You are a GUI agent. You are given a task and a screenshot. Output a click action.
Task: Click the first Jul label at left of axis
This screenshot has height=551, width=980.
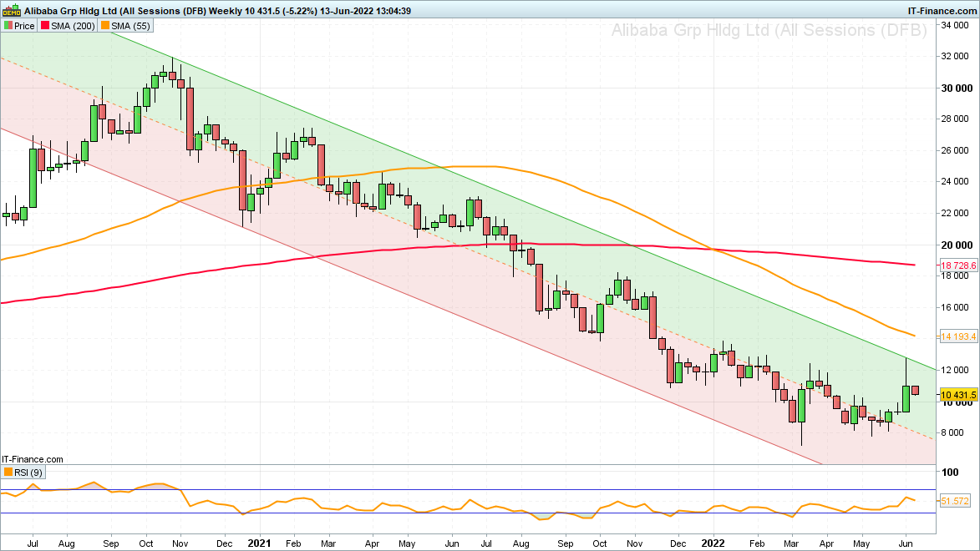click(x=33, y=543)
